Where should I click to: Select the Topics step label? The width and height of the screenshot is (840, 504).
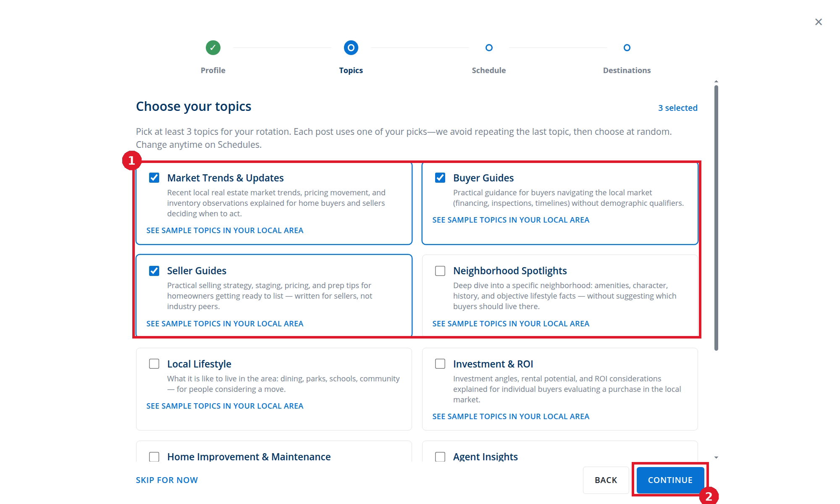[351, 70]
